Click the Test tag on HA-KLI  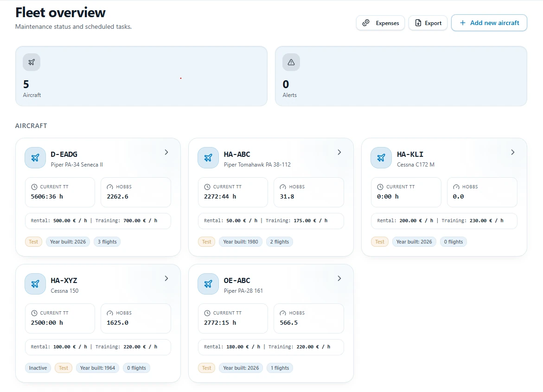(380, 242)
